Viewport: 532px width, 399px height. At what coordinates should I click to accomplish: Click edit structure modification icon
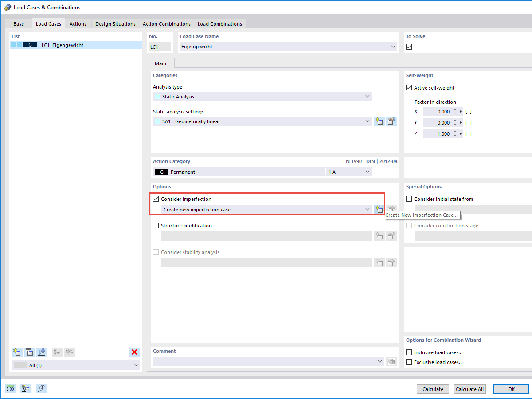click(391, 236)
